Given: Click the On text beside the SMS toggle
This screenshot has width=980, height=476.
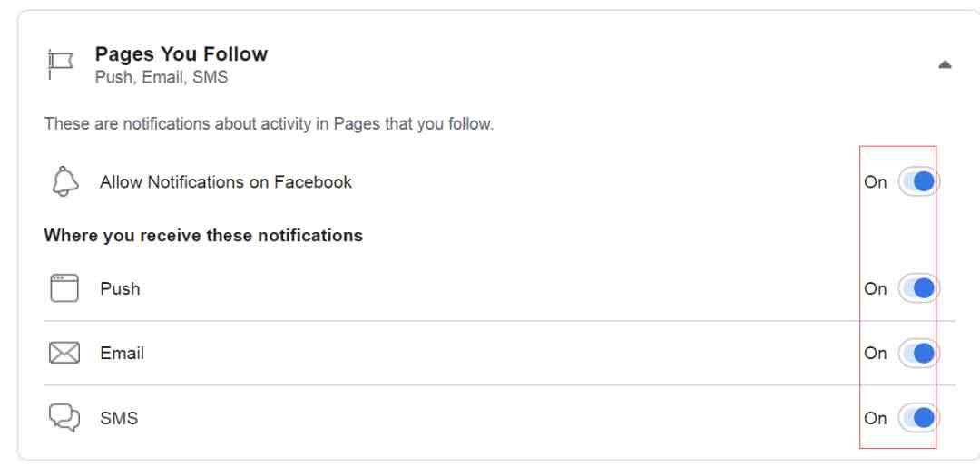Looking at the screenshot, I should (x=875, y=418).
